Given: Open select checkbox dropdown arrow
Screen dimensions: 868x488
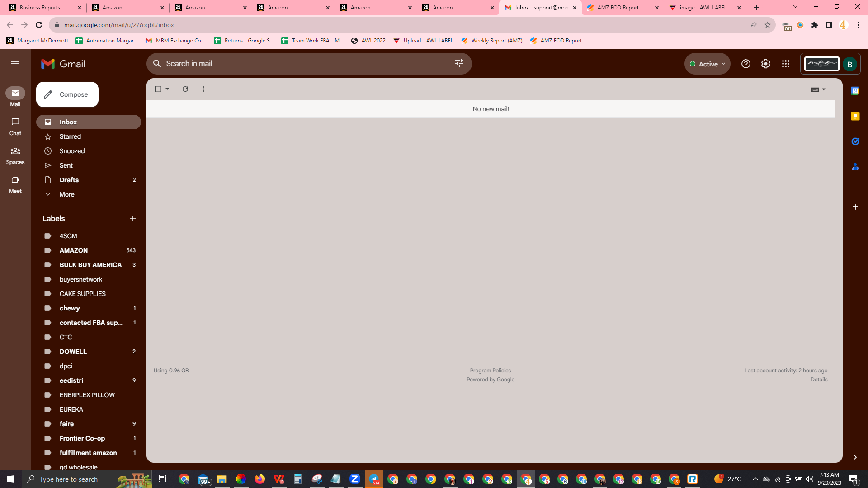Looking at the screenshot, I should pos(167,89).
